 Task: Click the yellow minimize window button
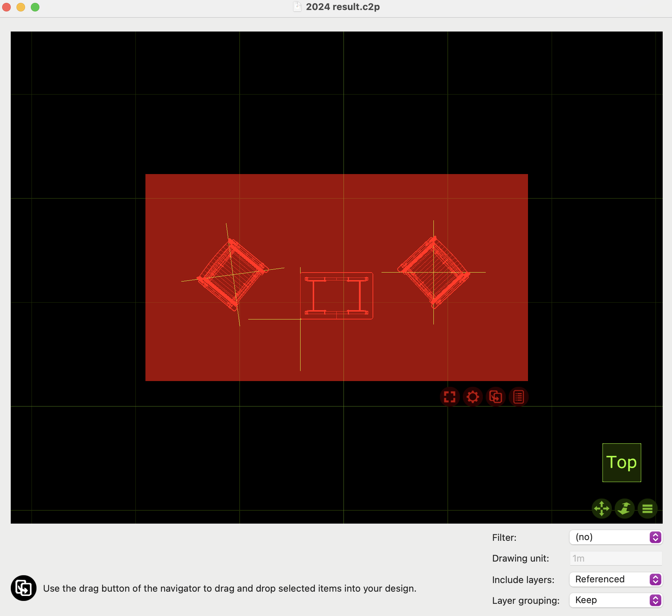(21, 7)
